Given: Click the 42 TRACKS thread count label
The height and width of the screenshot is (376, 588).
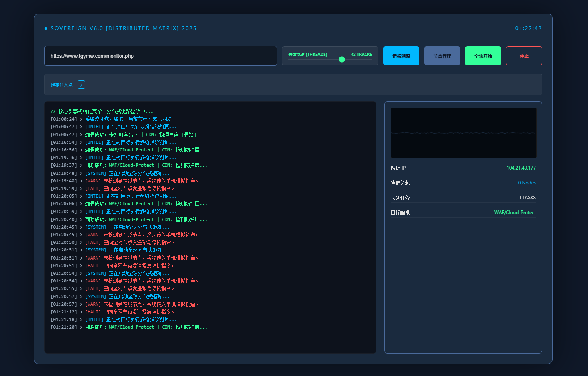Looking at the screenshot, I should 361,55.
